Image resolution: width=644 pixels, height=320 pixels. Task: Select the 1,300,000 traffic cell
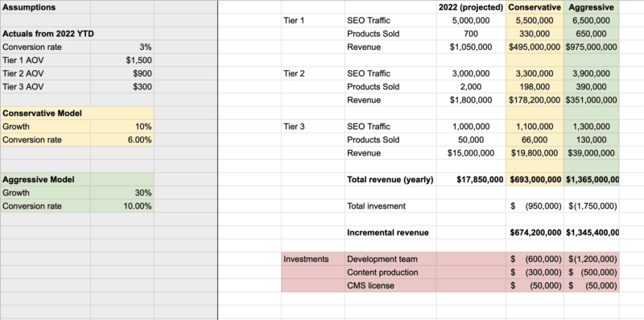click(x=591, y=127)
